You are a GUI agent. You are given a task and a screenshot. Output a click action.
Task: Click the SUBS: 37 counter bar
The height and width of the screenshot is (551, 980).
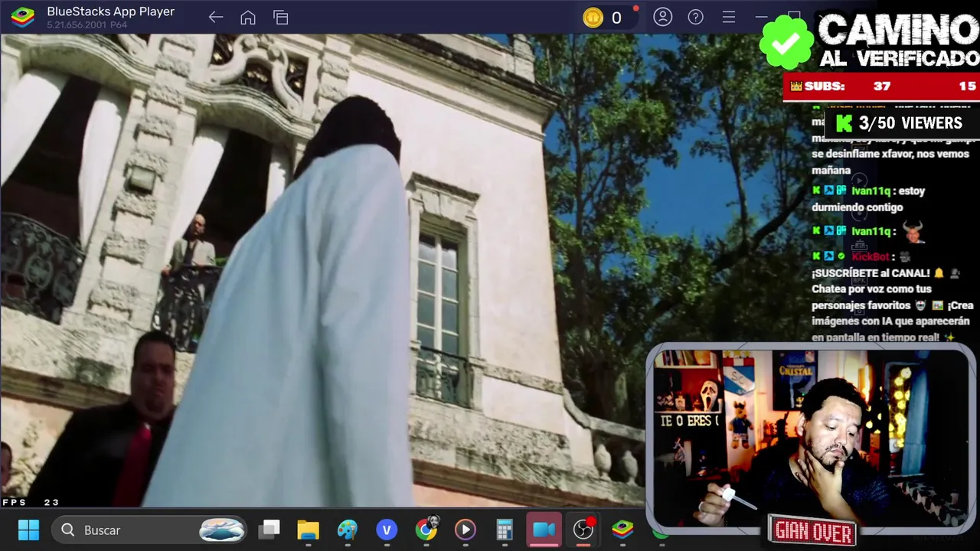[x=881, y=86]
